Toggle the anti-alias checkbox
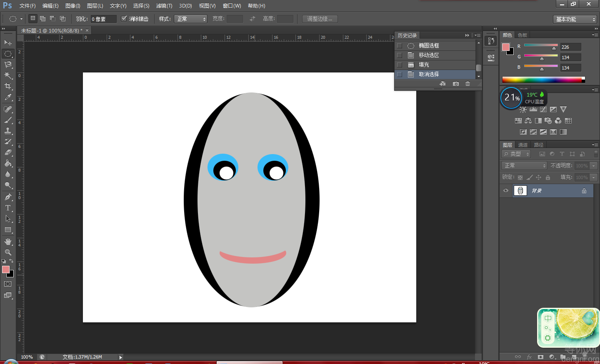The height and width of the screenshot is (364, 600). coord(124,19)
